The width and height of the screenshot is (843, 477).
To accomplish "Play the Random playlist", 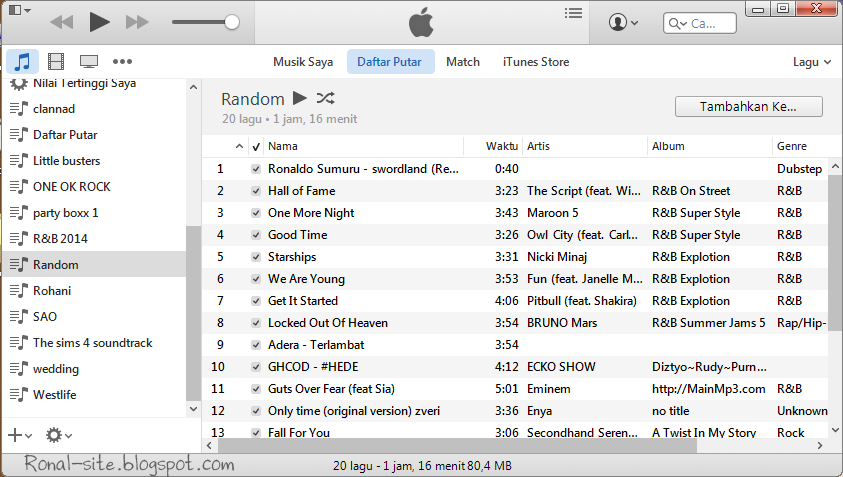I will 300,98.
